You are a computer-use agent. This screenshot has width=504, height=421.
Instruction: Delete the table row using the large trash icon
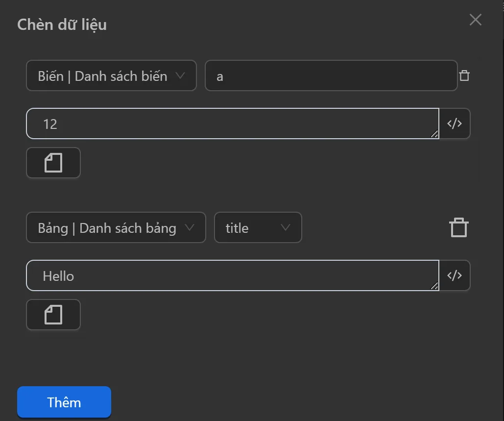[x=458, y=227]
